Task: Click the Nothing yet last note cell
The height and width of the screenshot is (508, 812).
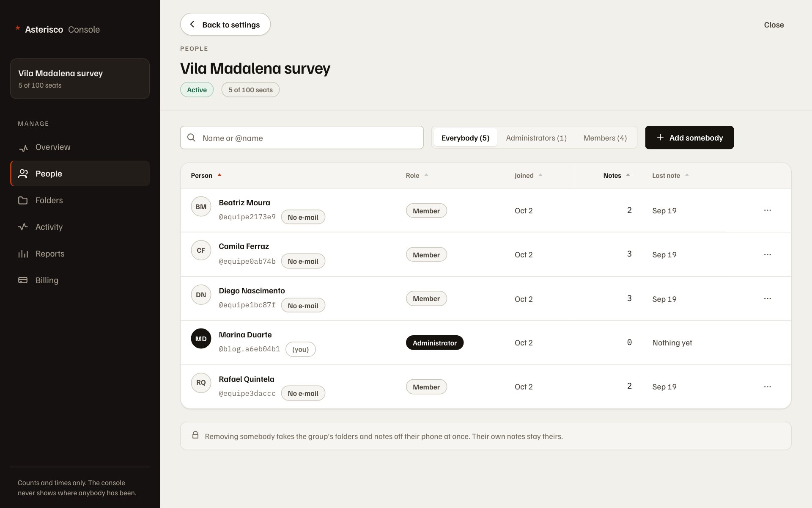Action: point(672,343)
